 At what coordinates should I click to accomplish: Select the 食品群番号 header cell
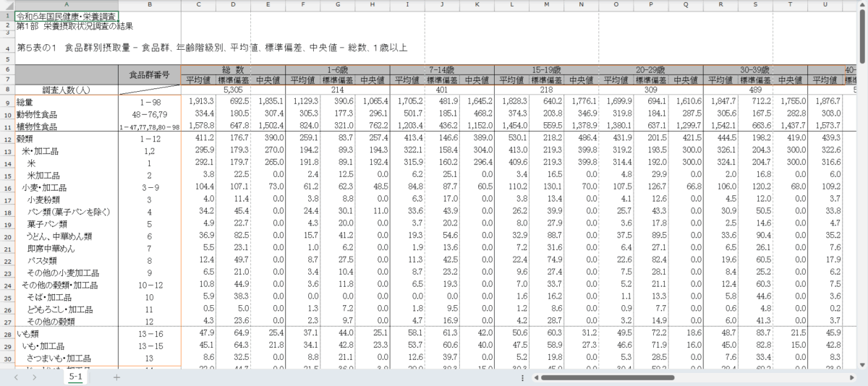pos(150,74)
